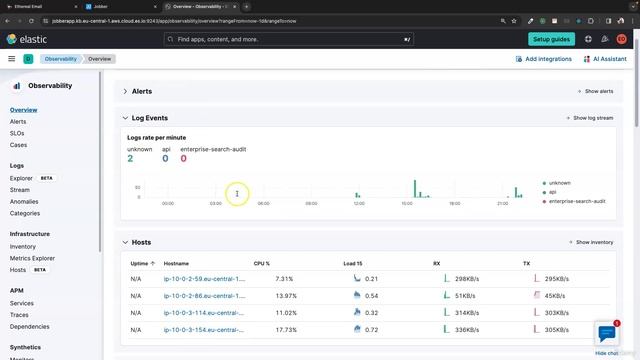640x360 pixels.
Task: Click the Load 15 sparkline for 0.21
Action: (357, 278)
